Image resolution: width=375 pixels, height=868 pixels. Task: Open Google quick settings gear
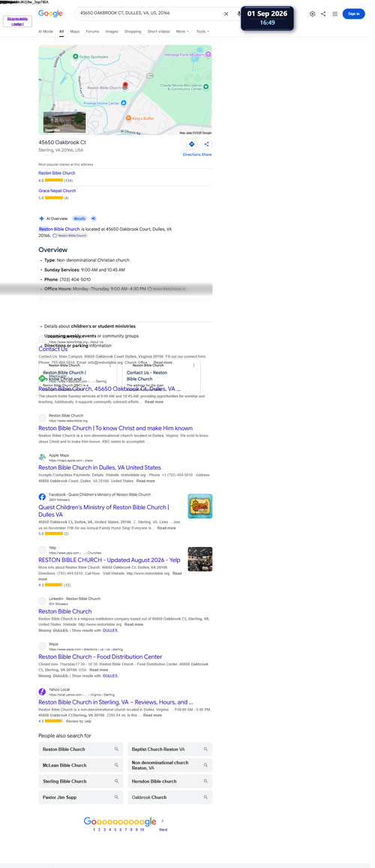pos(313,14)
